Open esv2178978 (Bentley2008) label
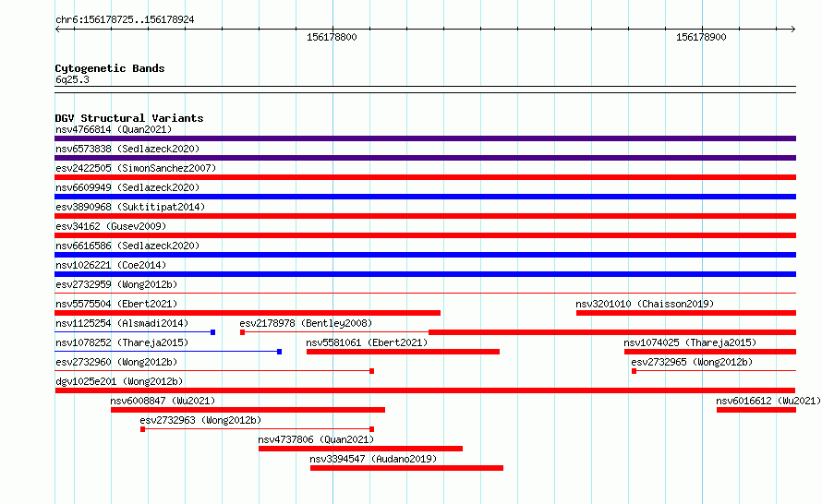822x504 pixels. pyautogui.click(x=306, y=323)
